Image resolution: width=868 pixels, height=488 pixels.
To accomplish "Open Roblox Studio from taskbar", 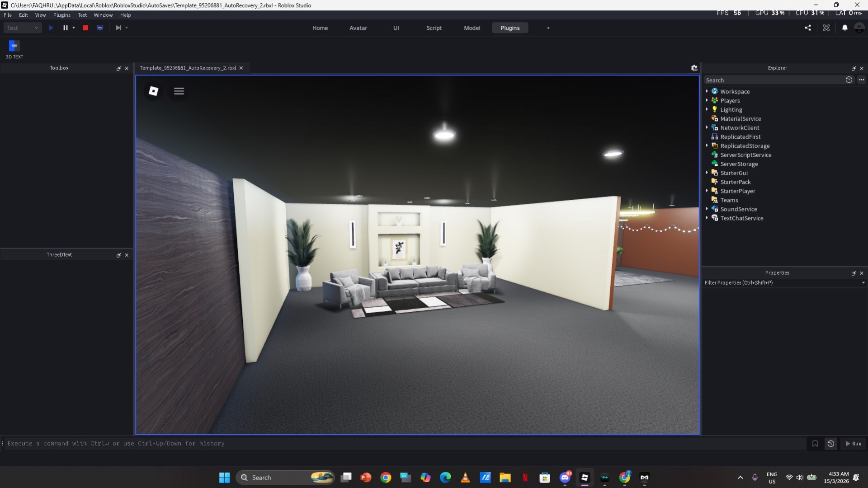I will click(585, 477).
